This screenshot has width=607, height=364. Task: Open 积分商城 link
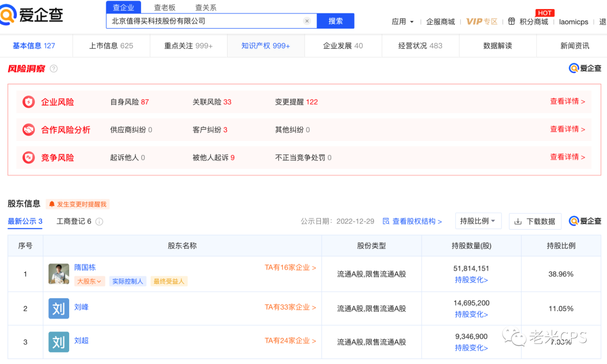click(534, 22)
